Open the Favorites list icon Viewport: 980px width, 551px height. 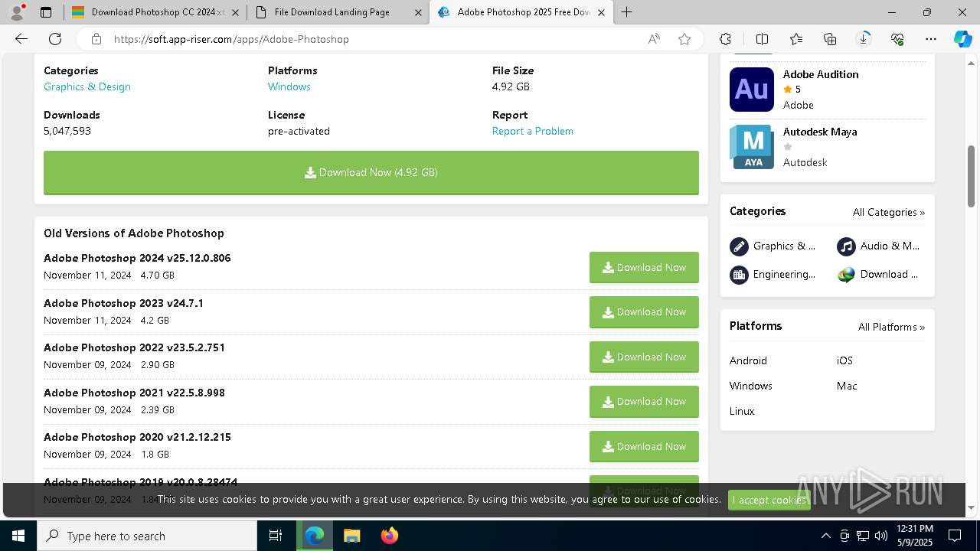[796, 39]
